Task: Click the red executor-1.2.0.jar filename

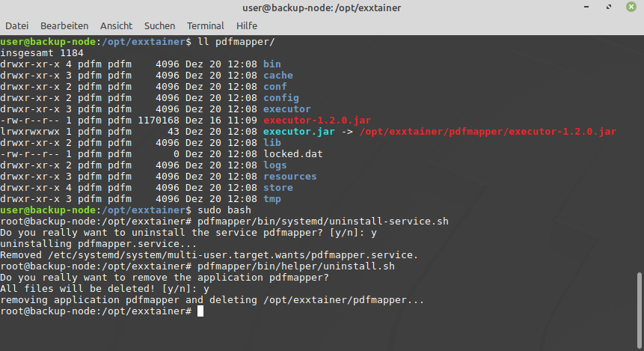Action: pyautogui.click(x=316, y=120)
